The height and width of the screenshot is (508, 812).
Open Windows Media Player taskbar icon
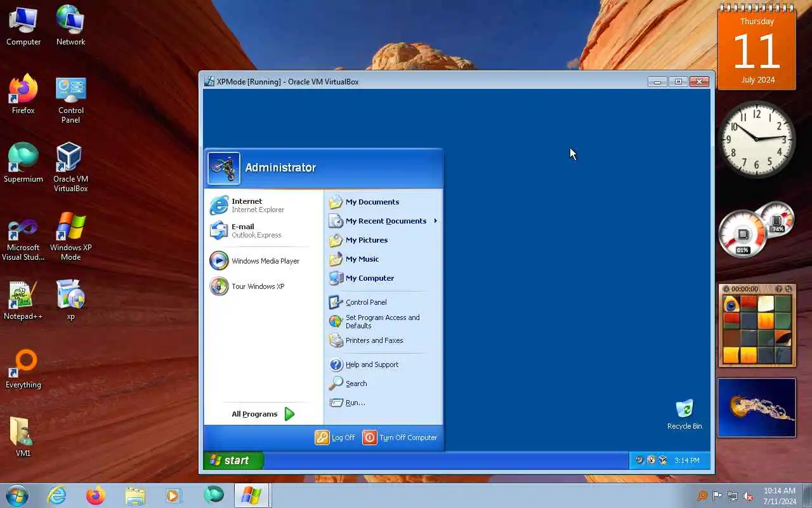174,495
